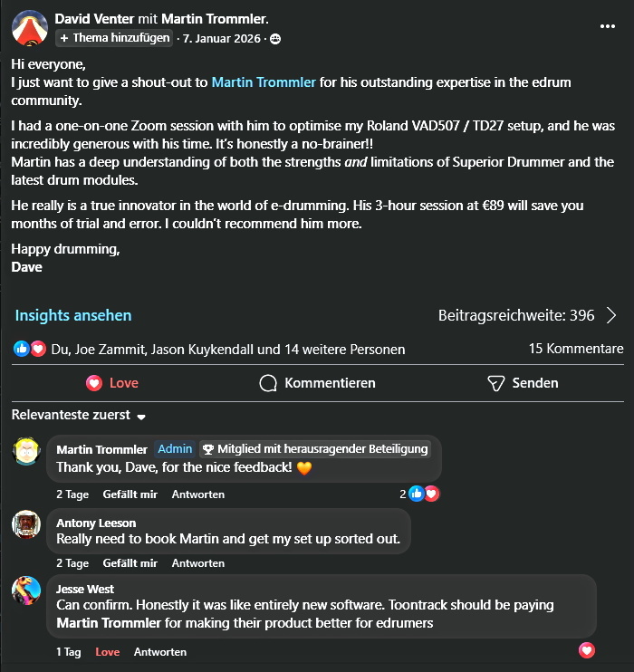Click the Martin Trommler mention in the post text

[x=264, y=82]
